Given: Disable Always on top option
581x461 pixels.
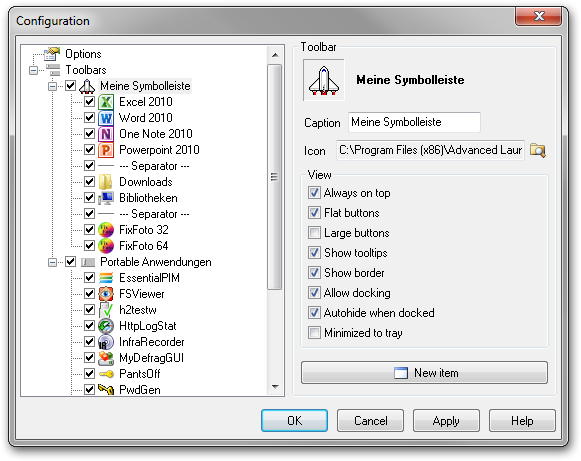Looking at the screenshot, I should tap(314, 193).
